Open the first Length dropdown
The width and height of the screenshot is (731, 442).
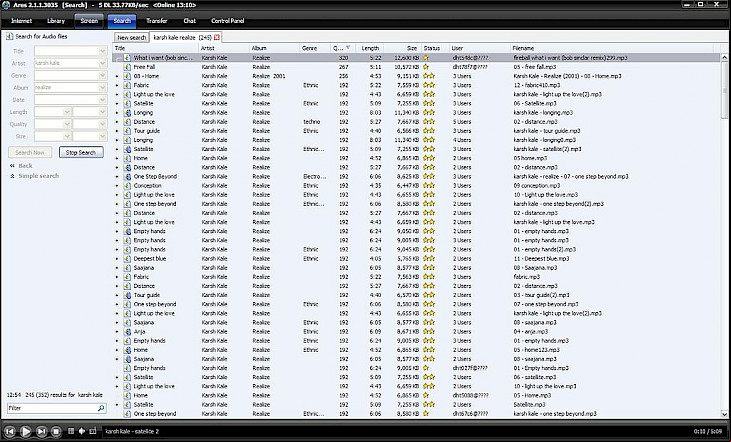click(67, 112)
